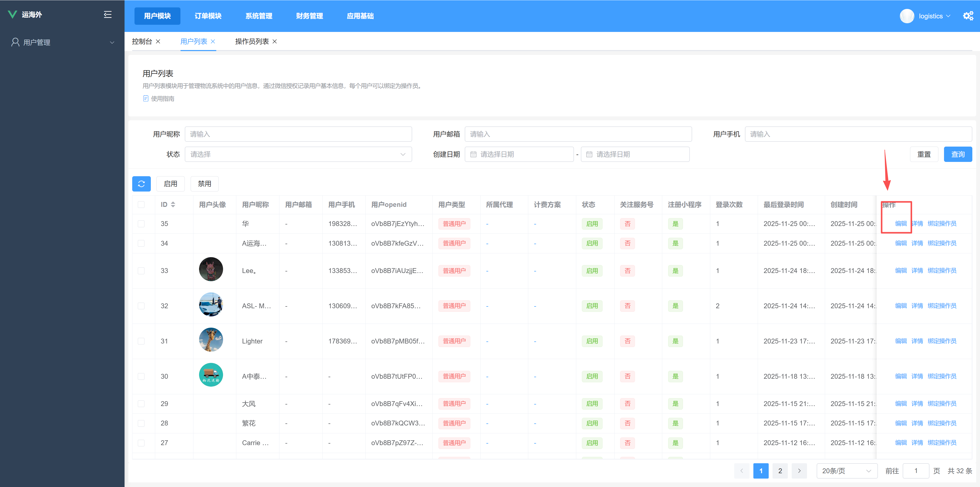The width and height of the screenshot is (980, 487).
Task: Sort table by ID column arrows
Action: click(x=173, y=205)
